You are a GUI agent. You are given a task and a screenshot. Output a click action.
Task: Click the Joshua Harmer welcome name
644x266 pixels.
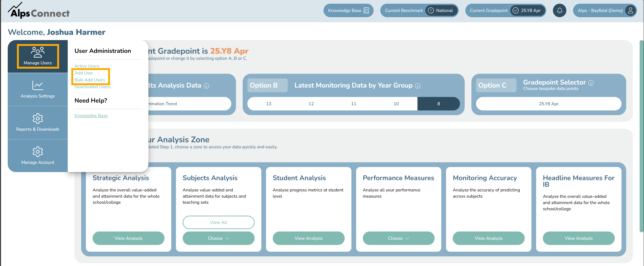[76, 32]
